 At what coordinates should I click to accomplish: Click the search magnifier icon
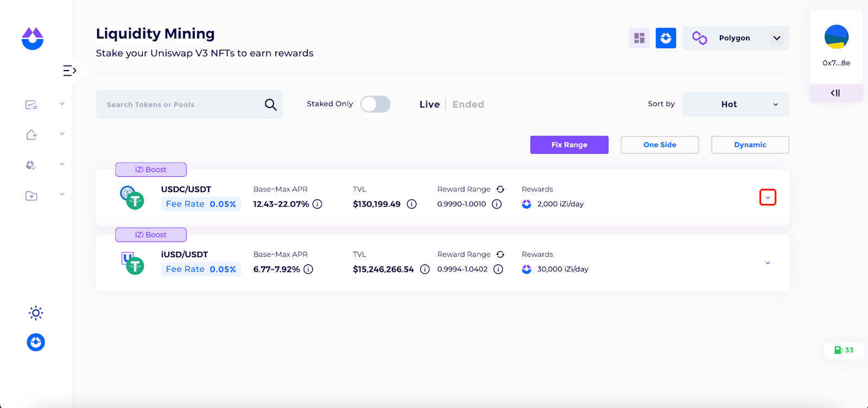(271, 104)
